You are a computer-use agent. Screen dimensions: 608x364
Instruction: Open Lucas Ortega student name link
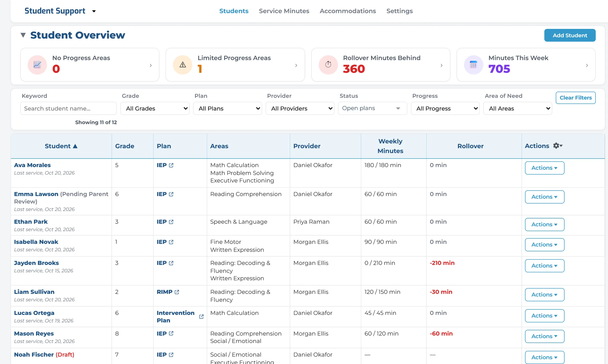pyautogui.click(x=34, y=313)
